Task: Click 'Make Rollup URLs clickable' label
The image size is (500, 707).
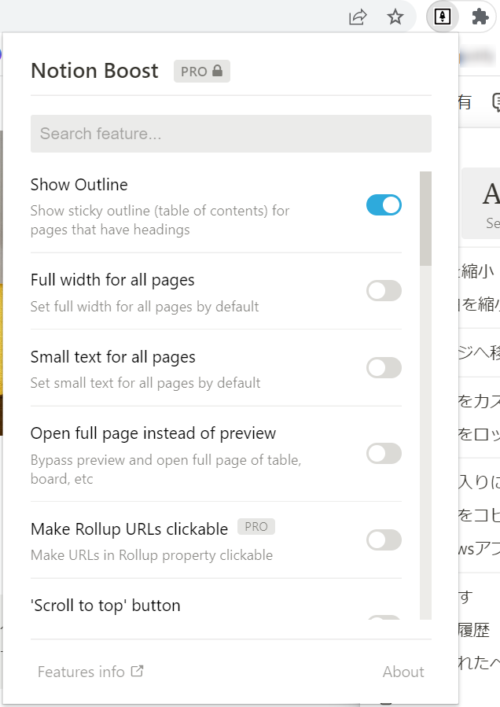Action: [129, 529]
